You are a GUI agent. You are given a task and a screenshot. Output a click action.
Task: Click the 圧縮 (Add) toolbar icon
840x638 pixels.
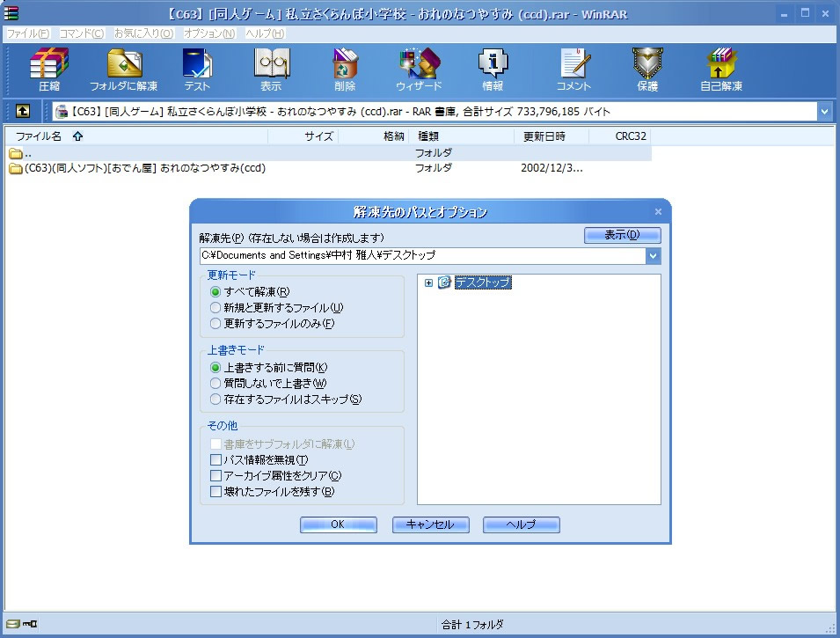pyautogui.click(x=48, y=63)
